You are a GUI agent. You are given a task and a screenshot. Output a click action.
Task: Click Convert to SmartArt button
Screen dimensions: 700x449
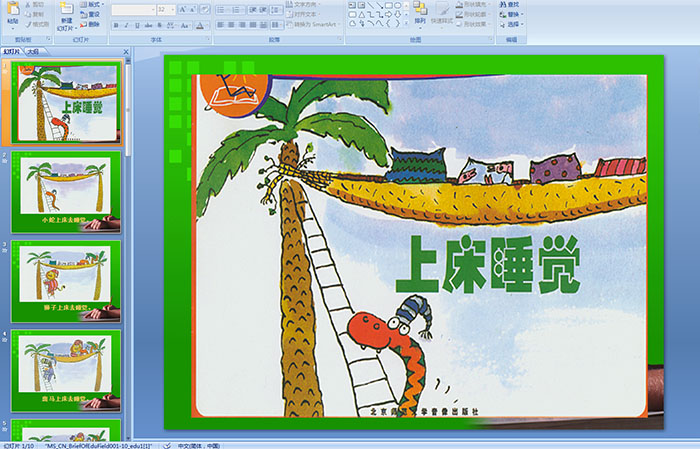[x=313, y=24]
